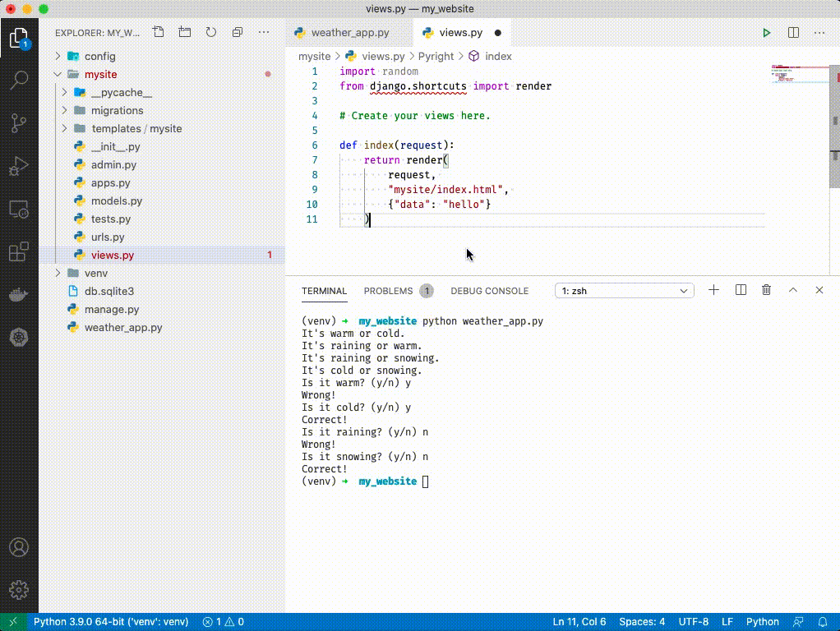
Task: Refresh the Explorer file tree
Action: click(211, 33)
